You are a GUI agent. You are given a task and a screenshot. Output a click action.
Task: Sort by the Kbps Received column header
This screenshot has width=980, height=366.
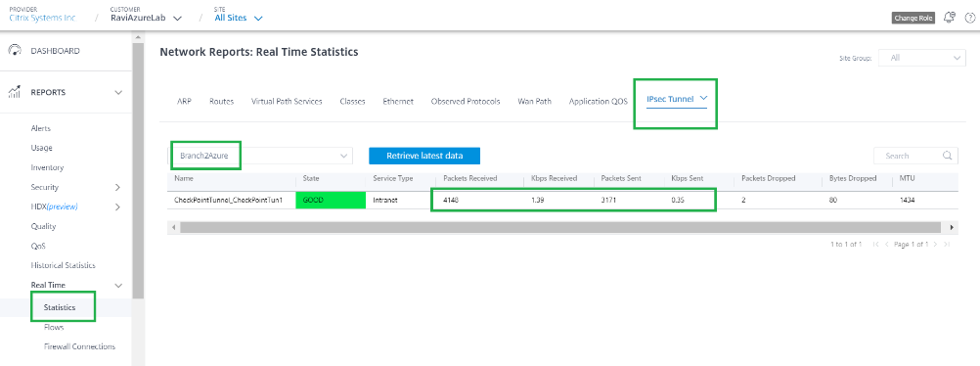(554, 178)
